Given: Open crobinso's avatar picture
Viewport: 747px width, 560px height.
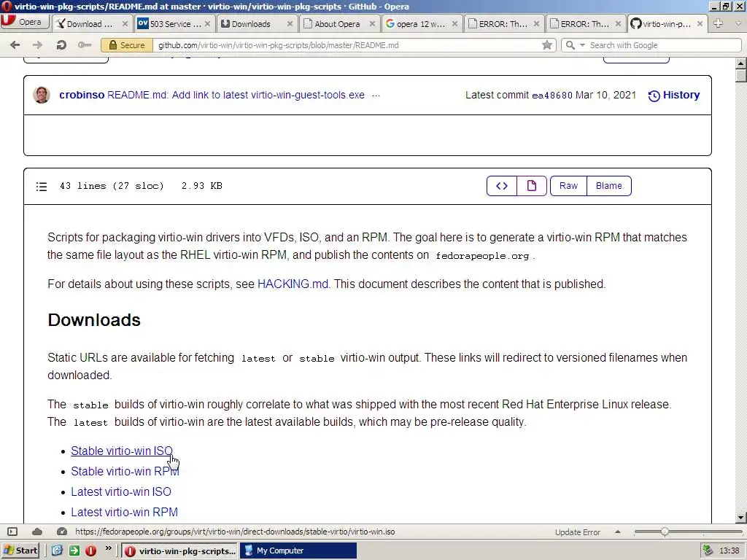Looking at the screenshot, I should pos(42,95).
